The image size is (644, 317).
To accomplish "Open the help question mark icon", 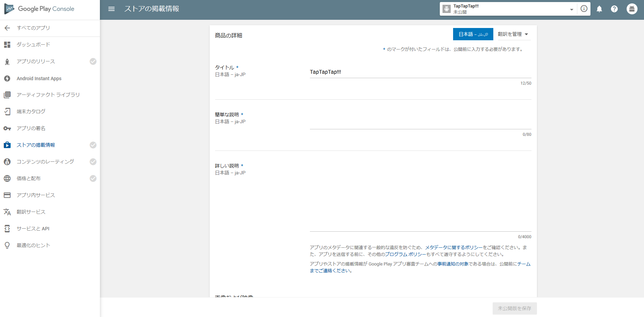I will [x=614, y=9].
